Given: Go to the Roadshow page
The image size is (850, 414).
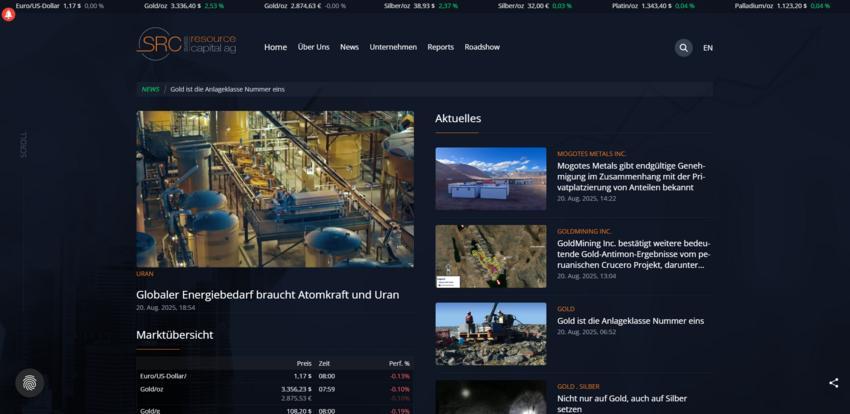Looking at the screenshot, I should click(482, 47).
